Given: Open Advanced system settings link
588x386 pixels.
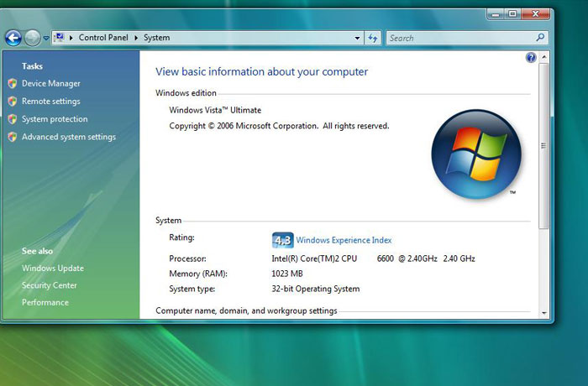Looking at the screenshot, I should tap(69, 137).
